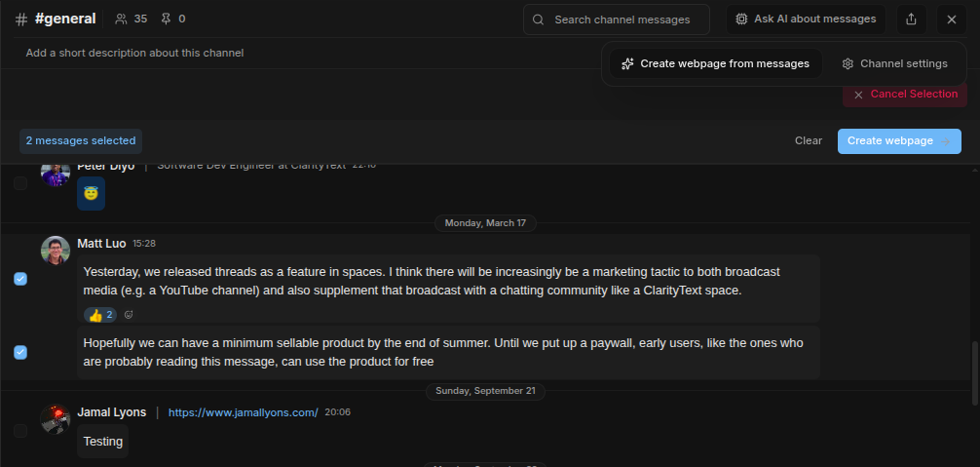Open pinned messages showing 0
Screen dimensions: 980x467
(173, 19)
